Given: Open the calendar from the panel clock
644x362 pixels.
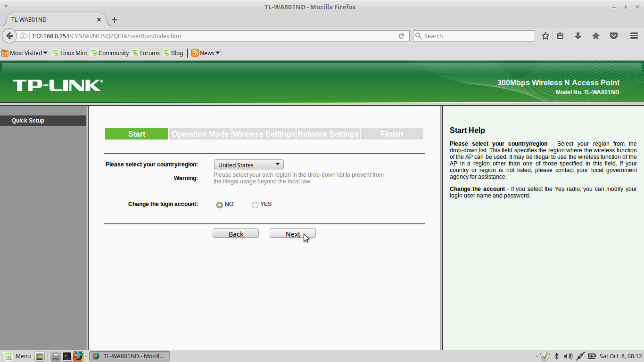Looking at the screenshot, I should pos(621,356).
